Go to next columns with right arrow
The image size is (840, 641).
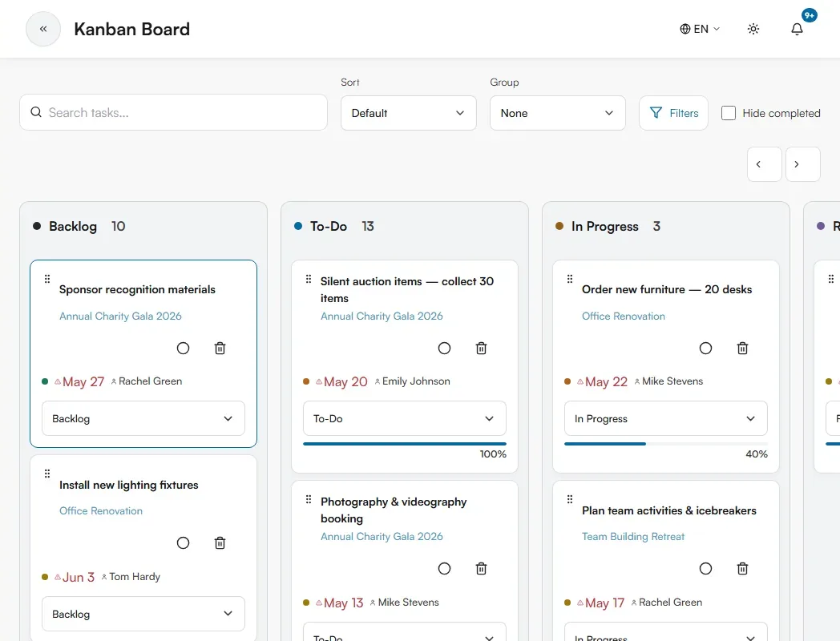click(x=803, y=164)
